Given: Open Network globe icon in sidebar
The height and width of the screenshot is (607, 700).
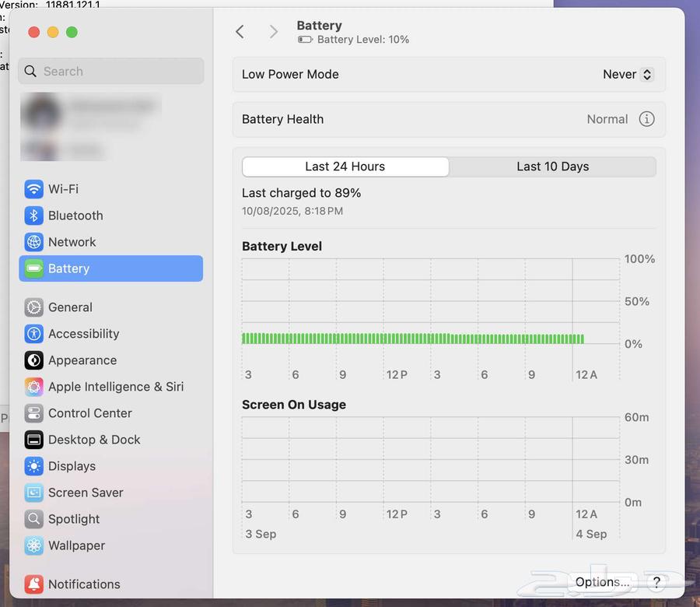Looking at the screenshot, I should coord(33,242).
